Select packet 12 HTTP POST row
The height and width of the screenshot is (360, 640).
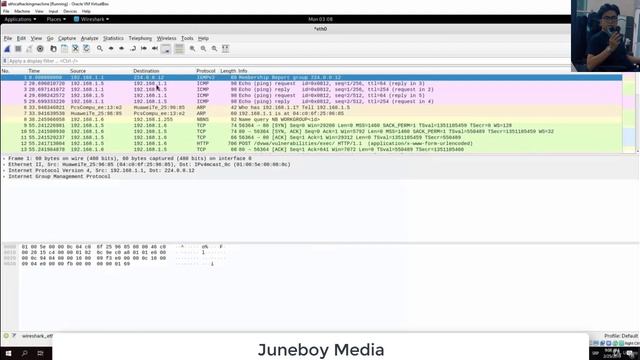(x=311, y=144)
